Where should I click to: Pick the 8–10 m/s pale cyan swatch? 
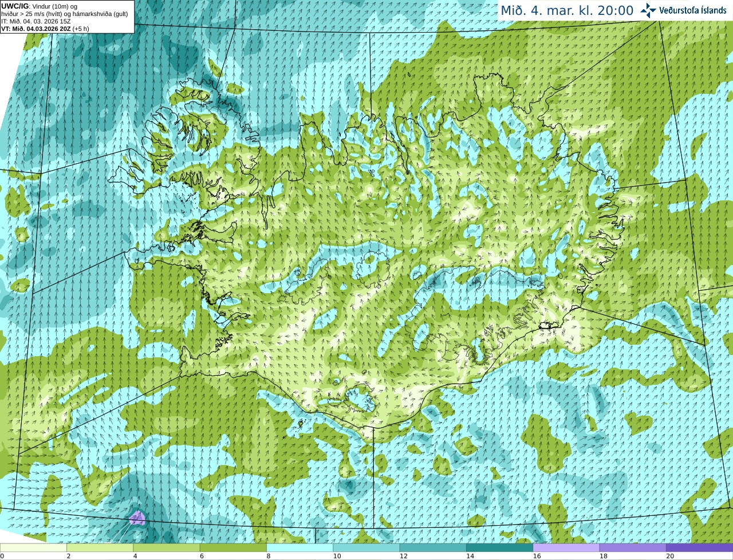299,547
